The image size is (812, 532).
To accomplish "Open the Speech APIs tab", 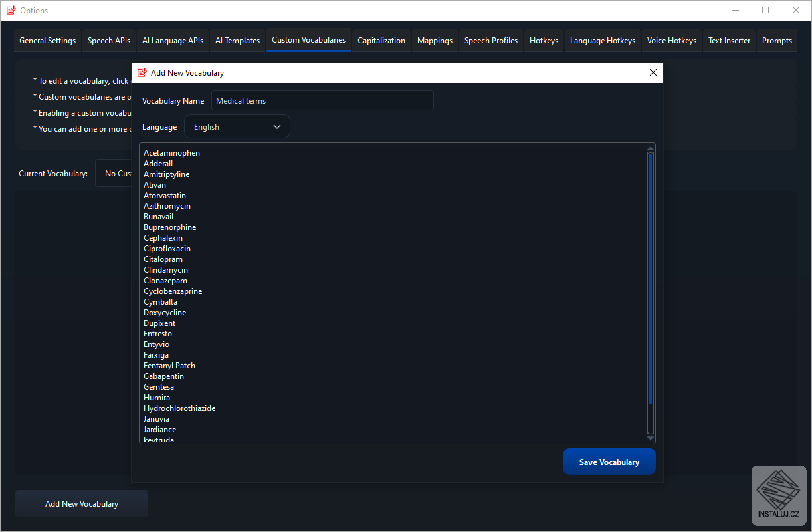I will pos(109,41).
